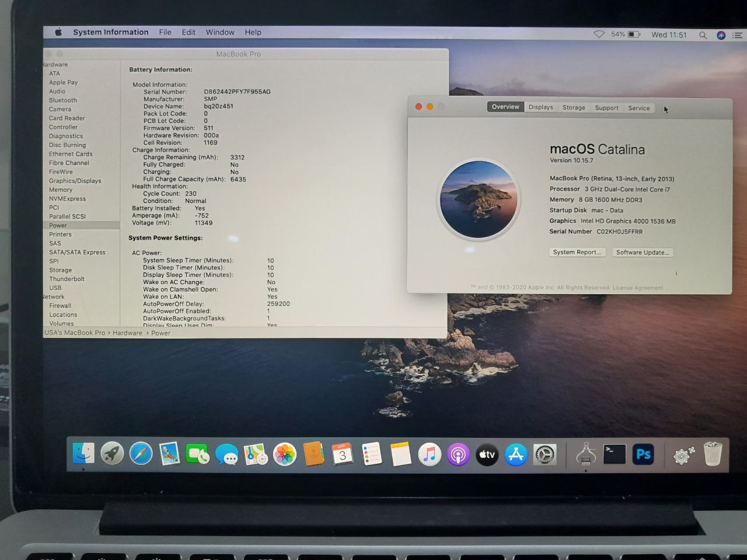The image size is (747, 560).
Task: Open Apple TV app in Dock
Action: click(x=487, y=454)
